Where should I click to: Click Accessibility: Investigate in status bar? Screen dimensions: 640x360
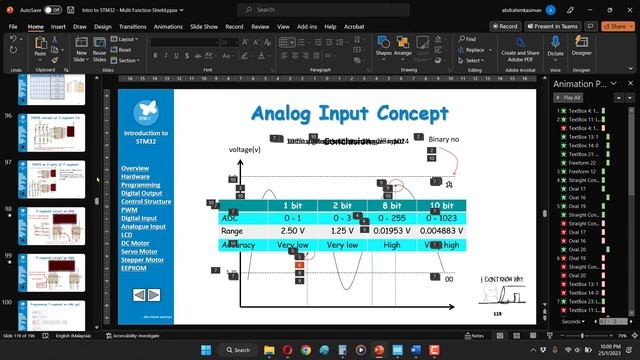(133, 336)
